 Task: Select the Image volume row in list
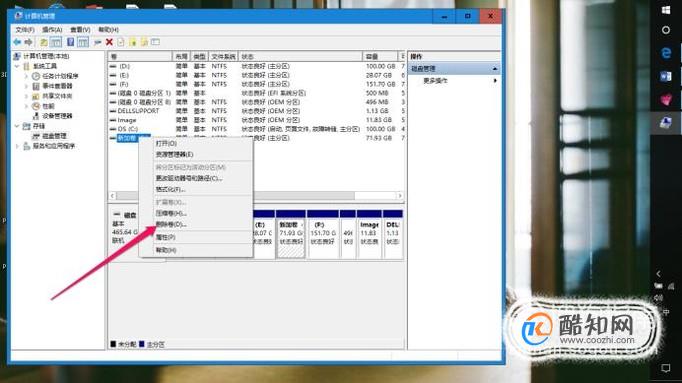point(257,120)
